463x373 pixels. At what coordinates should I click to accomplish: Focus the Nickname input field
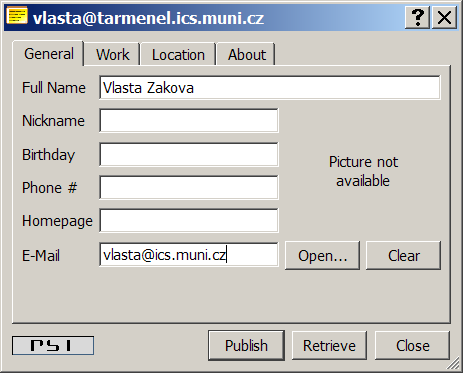[x=189, y=120]
